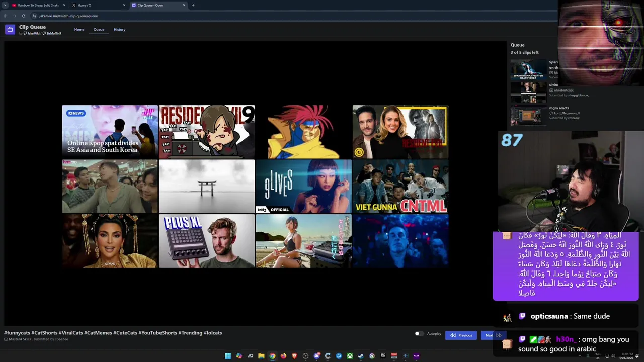Select the Viet Gunna CNTML video thumbnail
Screen dimensions: 644x362
400,187
